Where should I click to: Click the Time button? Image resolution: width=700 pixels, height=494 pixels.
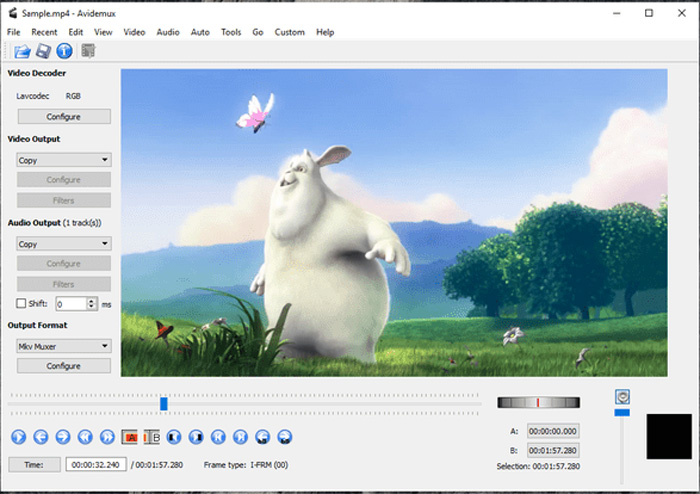click(34, 465)
